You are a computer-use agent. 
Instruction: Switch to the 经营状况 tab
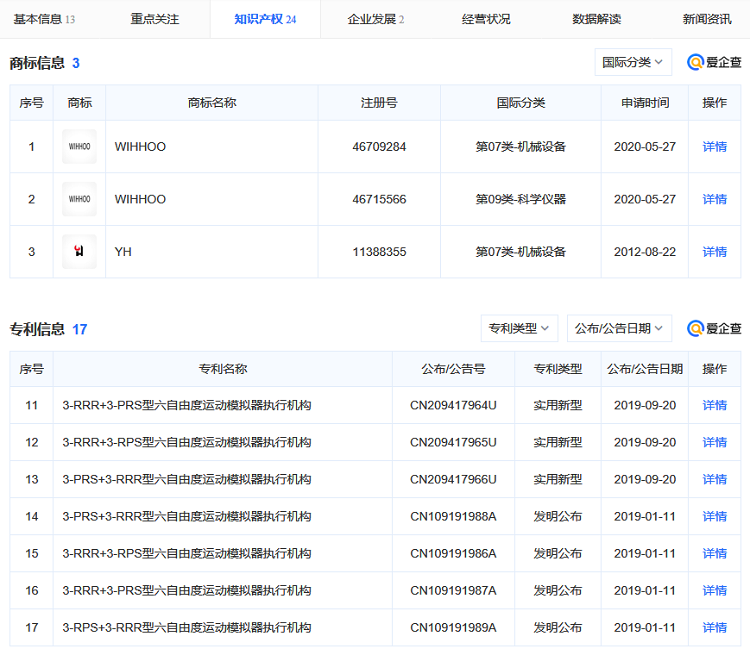click(x=486, y=19)
